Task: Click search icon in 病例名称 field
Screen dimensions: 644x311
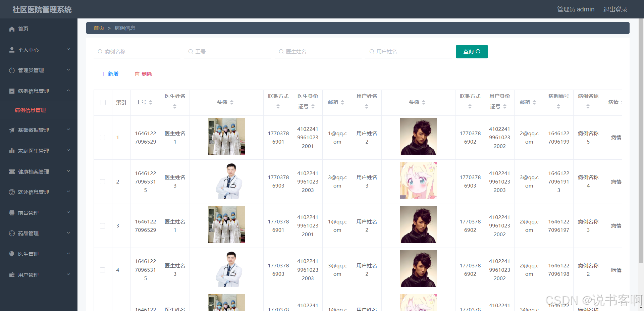Action: click(x=100, y=51)
